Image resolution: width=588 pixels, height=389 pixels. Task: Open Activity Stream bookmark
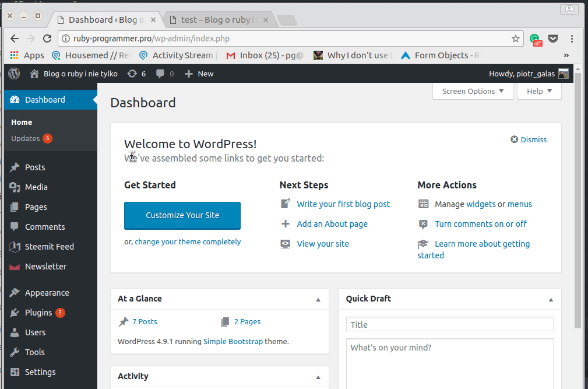[178, 55]
